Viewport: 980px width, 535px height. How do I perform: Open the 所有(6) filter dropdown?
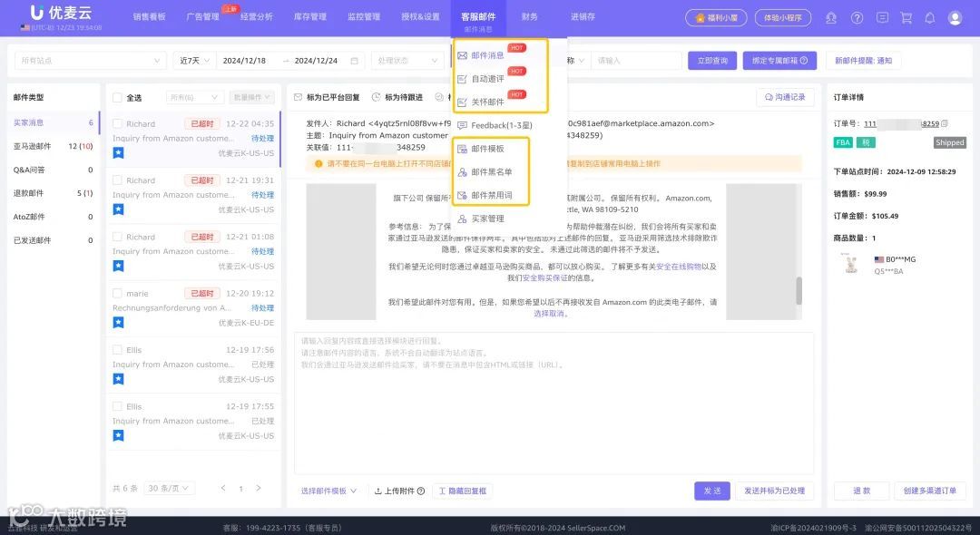click(194, 97)
